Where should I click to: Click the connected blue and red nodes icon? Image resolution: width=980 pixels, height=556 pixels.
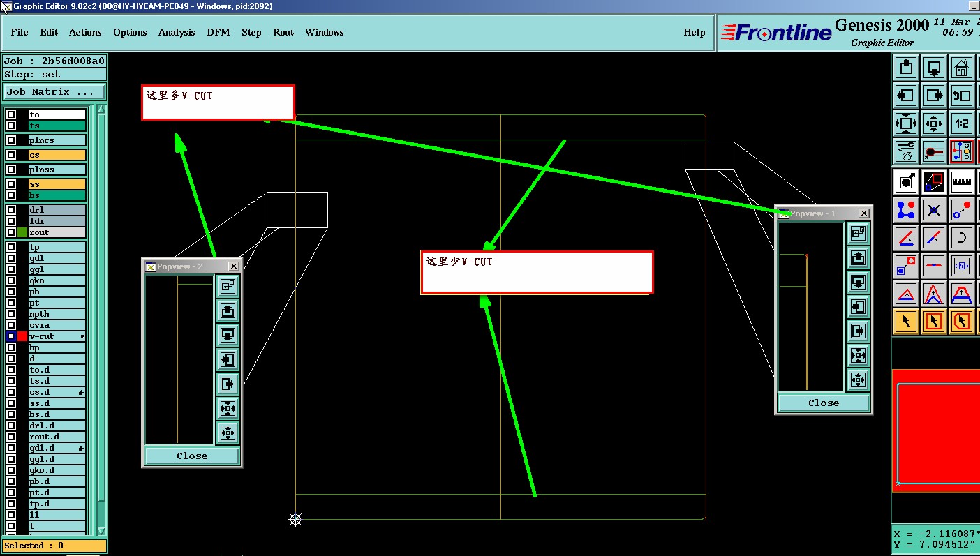pos(906,210)
